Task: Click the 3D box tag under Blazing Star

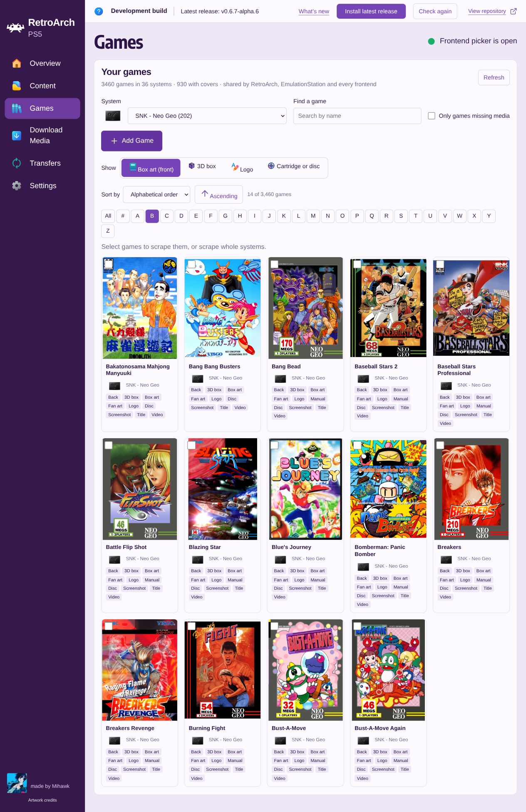Action: [214, 571]
